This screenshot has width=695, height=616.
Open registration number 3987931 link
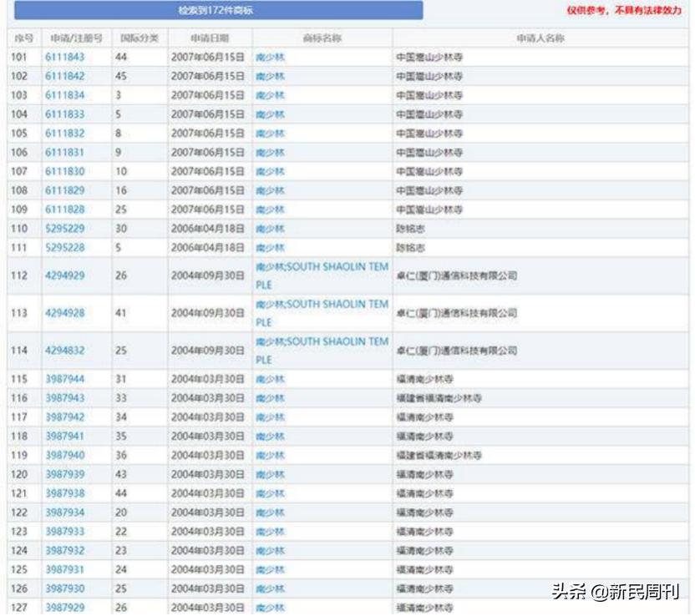coord(64,569)
